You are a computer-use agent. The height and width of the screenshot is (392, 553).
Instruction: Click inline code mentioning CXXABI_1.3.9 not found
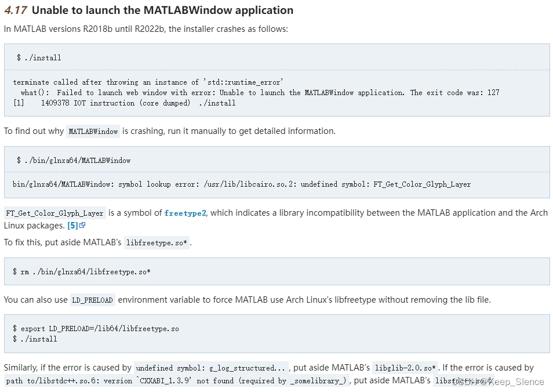pyautogui.click(x=177, y=381)
